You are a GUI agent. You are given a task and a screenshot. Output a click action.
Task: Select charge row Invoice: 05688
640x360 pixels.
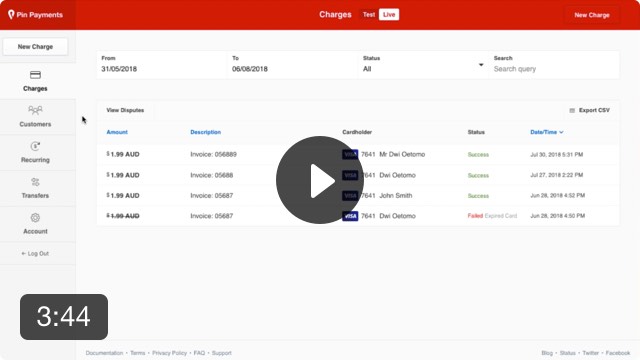coord(358,175)
